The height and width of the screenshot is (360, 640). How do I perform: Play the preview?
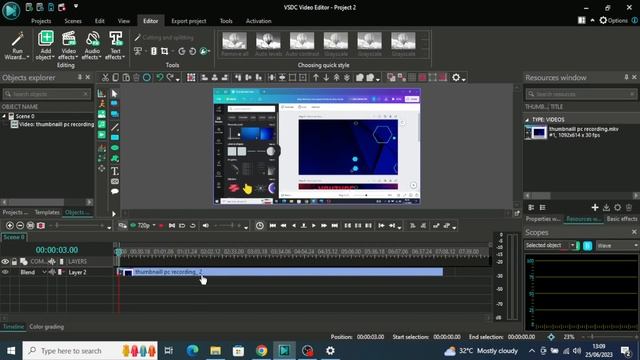click(313, 226)
